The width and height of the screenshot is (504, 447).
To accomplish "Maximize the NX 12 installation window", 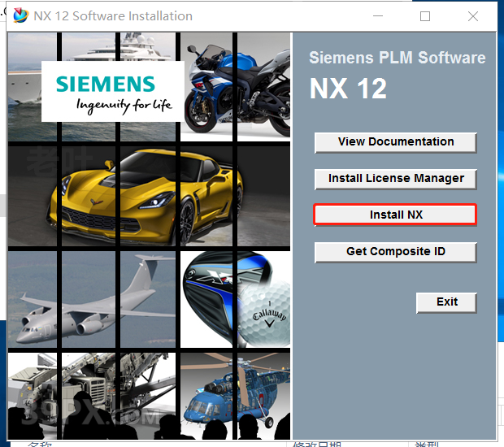I will pos(425,16).
